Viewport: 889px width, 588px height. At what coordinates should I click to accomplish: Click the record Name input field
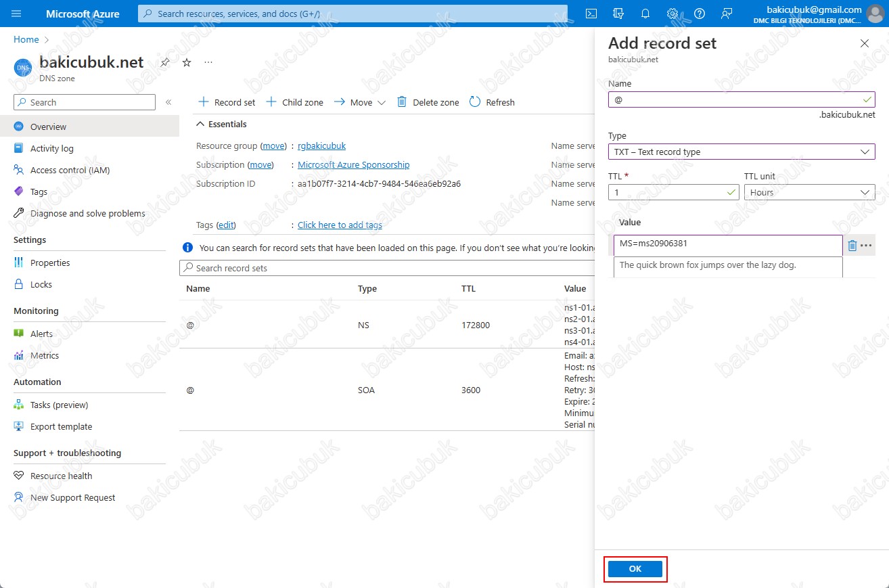[x=742, y=99]
